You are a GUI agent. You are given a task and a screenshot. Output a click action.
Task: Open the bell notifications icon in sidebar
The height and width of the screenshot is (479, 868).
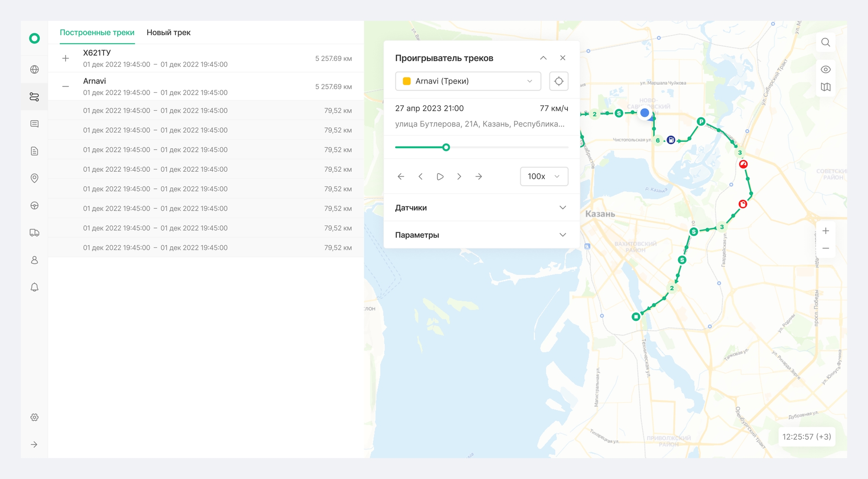click(34, 287)
